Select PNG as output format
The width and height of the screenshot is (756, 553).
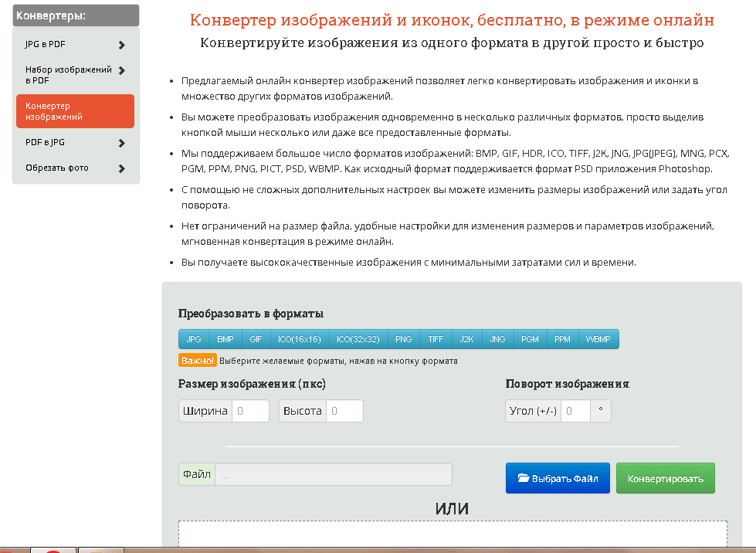tap(404, 339)
